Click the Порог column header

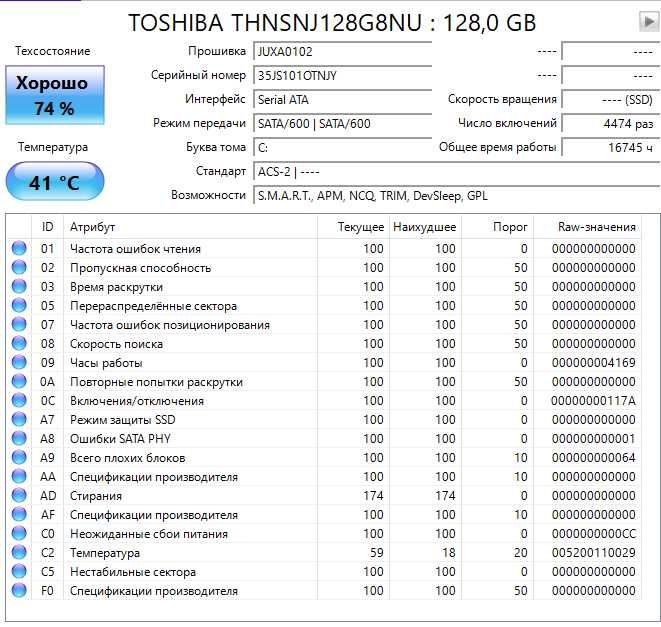tap(497, 227)
